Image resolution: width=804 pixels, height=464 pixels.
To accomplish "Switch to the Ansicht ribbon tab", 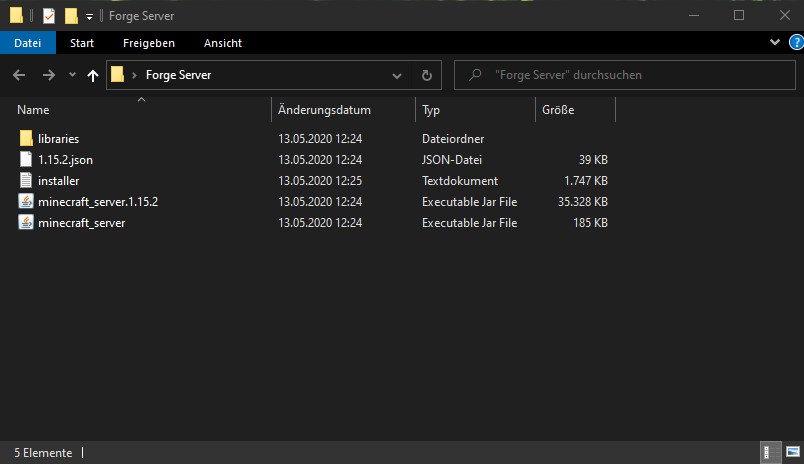I will 222,43.
